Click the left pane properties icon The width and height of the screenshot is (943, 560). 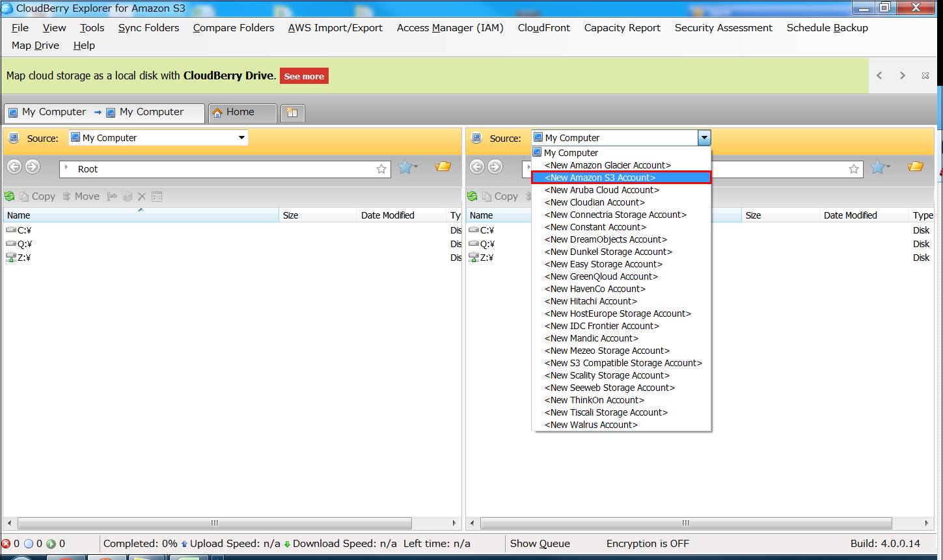coord(157,196)
